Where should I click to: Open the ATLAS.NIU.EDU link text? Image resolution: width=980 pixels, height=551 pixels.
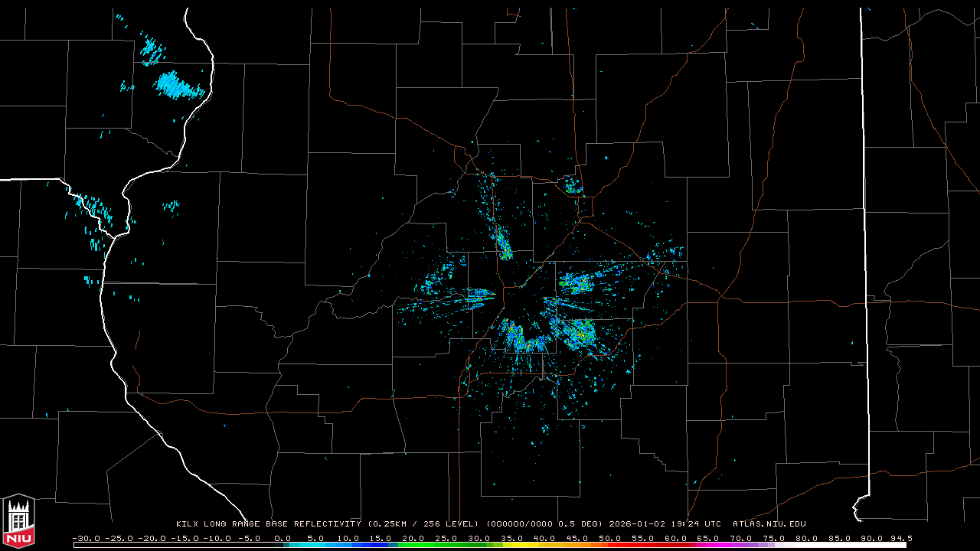[x=769, y=524]
